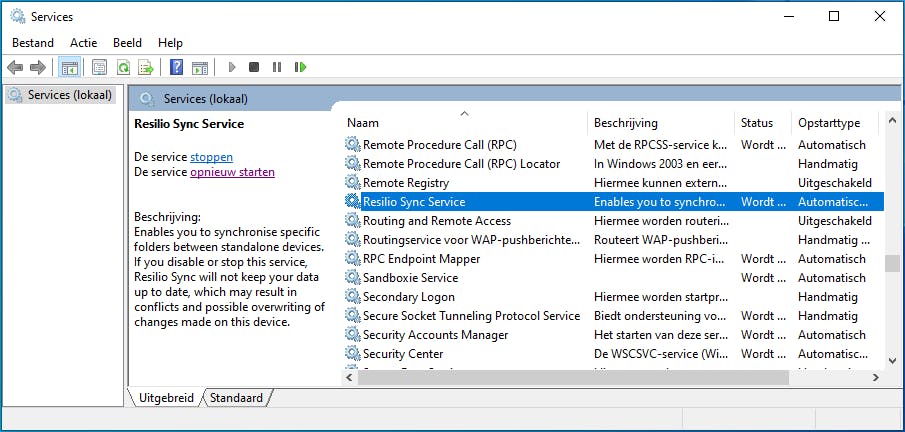The height and width of the screenshot is (432, 905).
Task: Click the vertical scrollbar thumb in the services list
Action: coord(892,263)
